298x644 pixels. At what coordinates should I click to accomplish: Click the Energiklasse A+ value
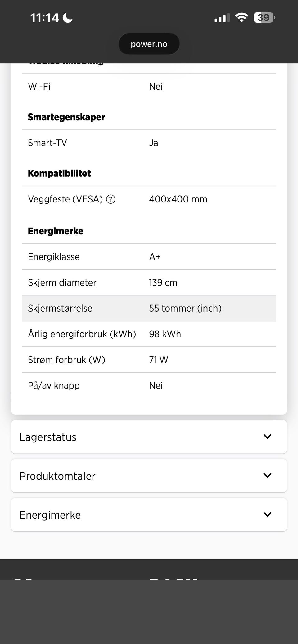155,257
